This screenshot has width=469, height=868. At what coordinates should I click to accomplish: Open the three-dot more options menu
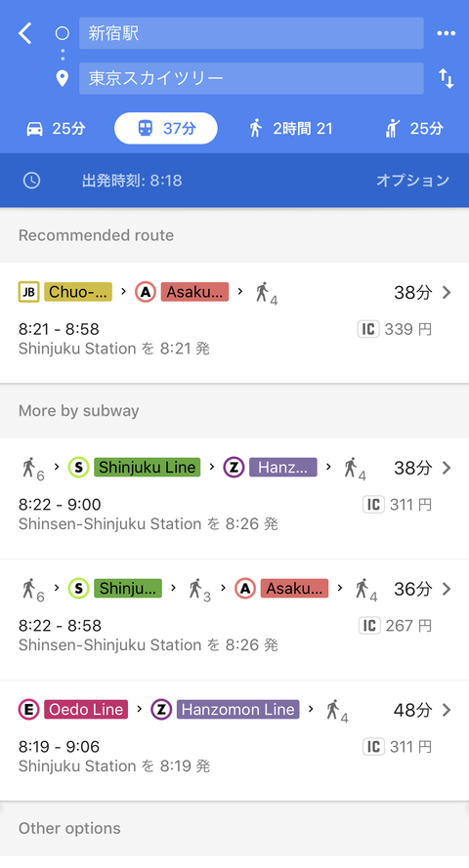coord(446,33)
